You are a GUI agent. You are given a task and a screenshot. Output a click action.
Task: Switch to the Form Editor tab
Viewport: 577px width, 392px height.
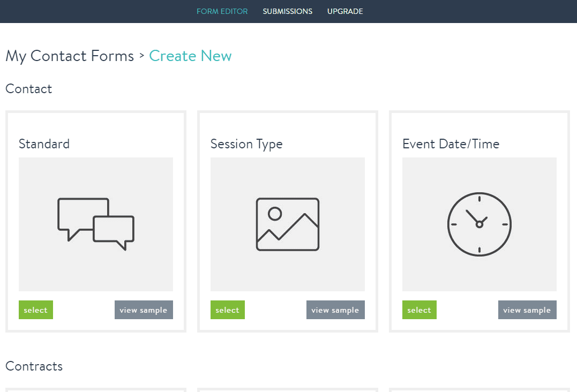coord(222,11)
